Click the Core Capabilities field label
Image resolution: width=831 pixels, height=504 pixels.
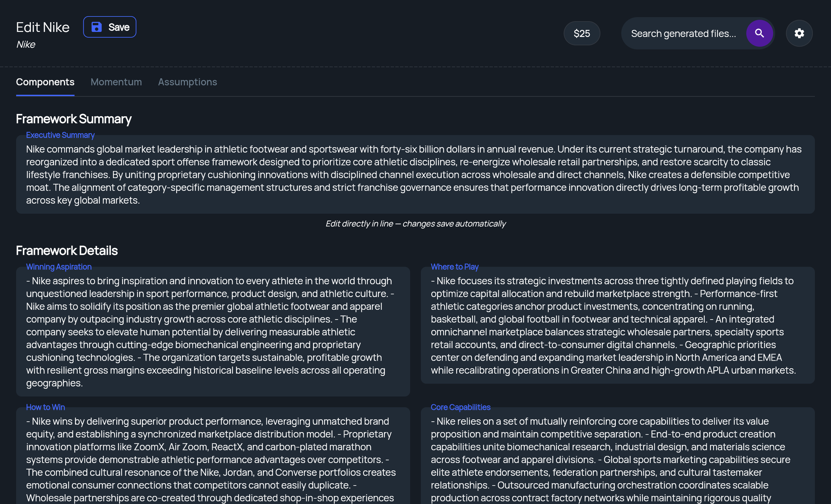pos(460,407)
